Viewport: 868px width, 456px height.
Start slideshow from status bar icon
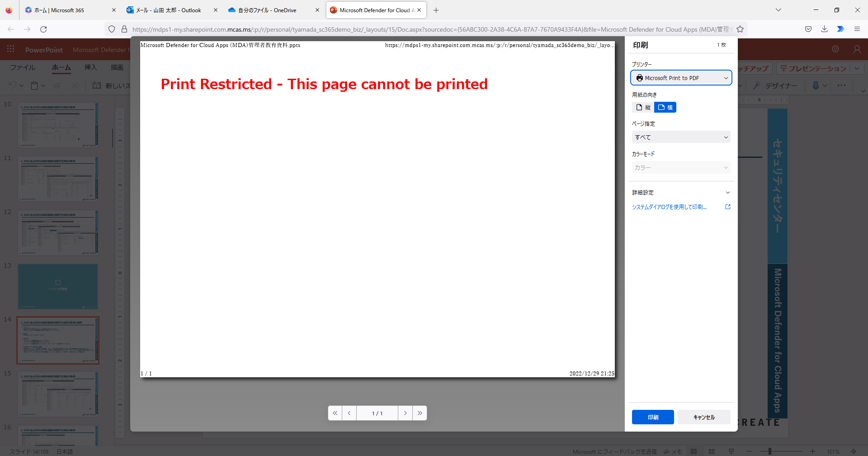731,451
